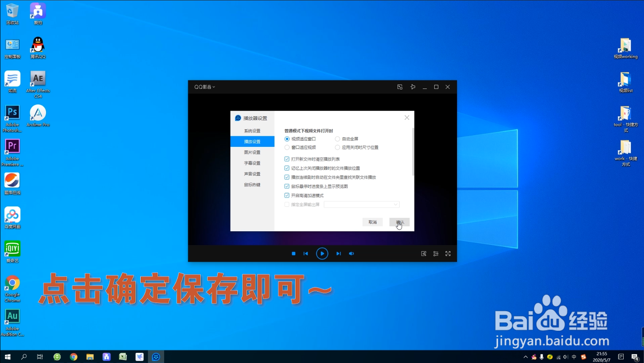Image resolution: width=644 pixels, height=363 pixels.
Task: Open 字幕设置 settings tab
Action: coord(252,163)
